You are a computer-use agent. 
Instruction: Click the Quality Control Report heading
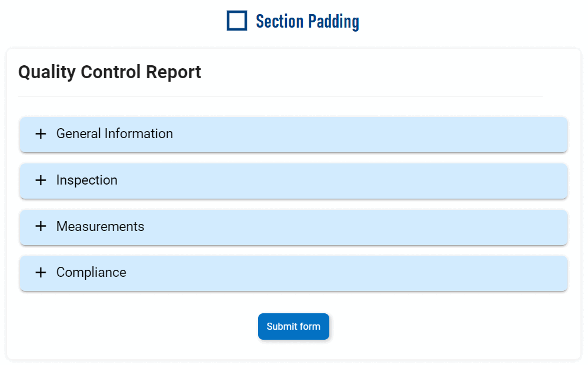(x=109, y=72)
